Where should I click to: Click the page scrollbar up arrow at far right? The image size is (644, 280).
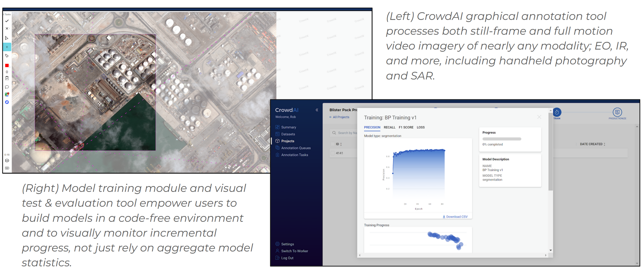(637, 126)
